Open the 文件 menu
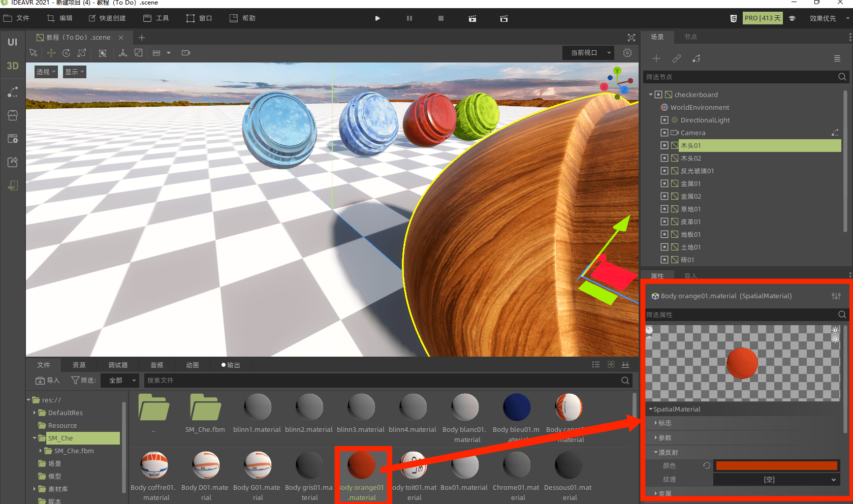Screen dimensions: 853x504 tap(17, 18)
